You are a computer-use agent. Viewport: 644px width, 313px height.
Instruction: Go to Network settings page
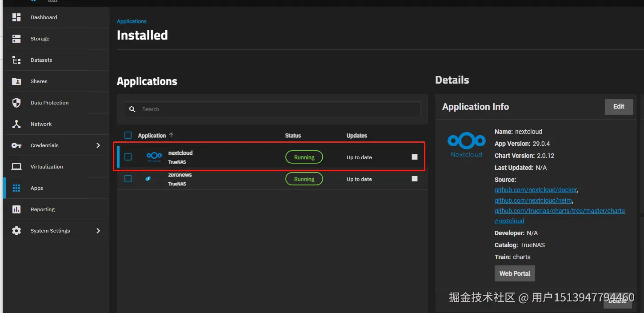point(56,124)
